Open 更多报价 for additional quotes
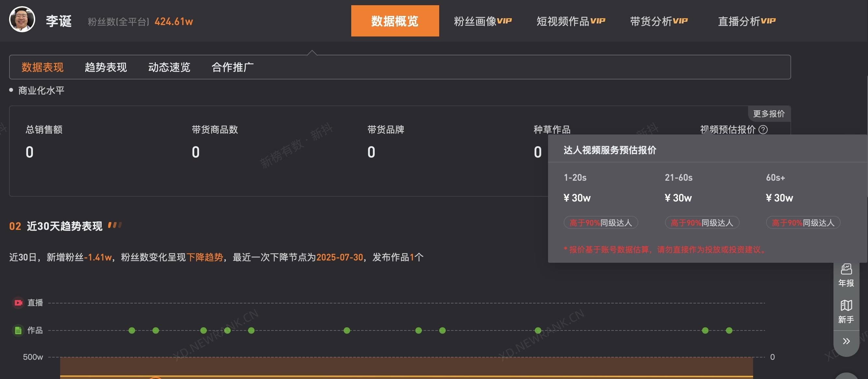The image size is (868, 379). tap(769, 113)
